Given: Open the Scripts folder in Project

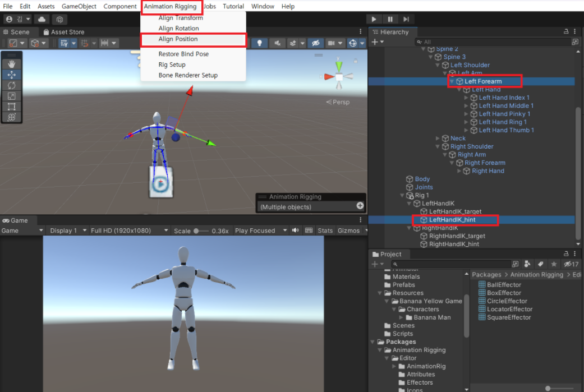Looking at the screenshot, I should coord(403,334).
